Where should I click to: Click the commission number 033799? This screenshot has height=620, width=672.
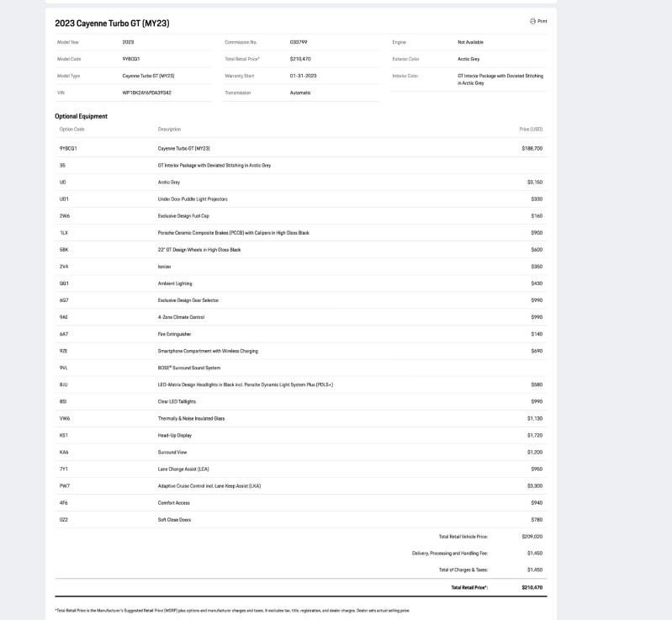pos(297,42)
